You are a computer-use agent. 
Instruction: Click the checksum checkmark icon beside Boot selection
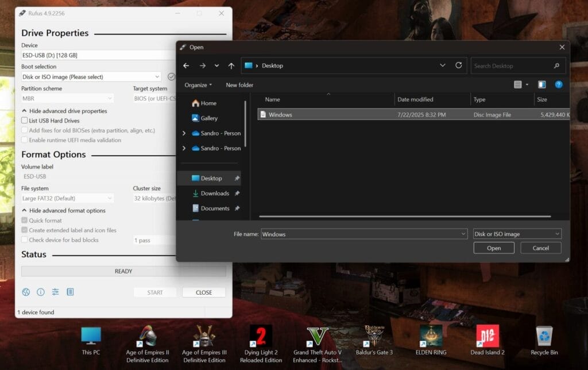tap(171, 76)
